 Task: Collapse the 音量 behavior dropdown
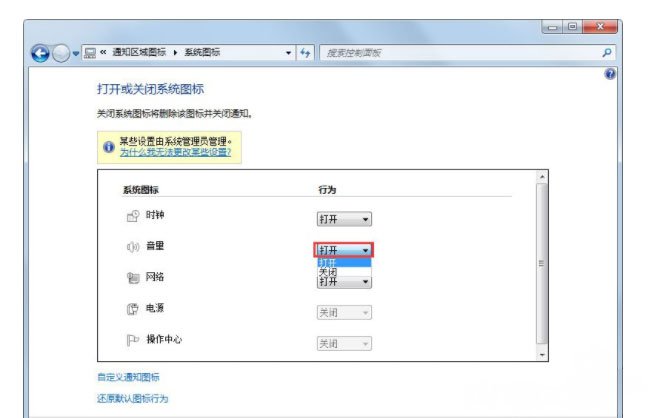point(344,250)
